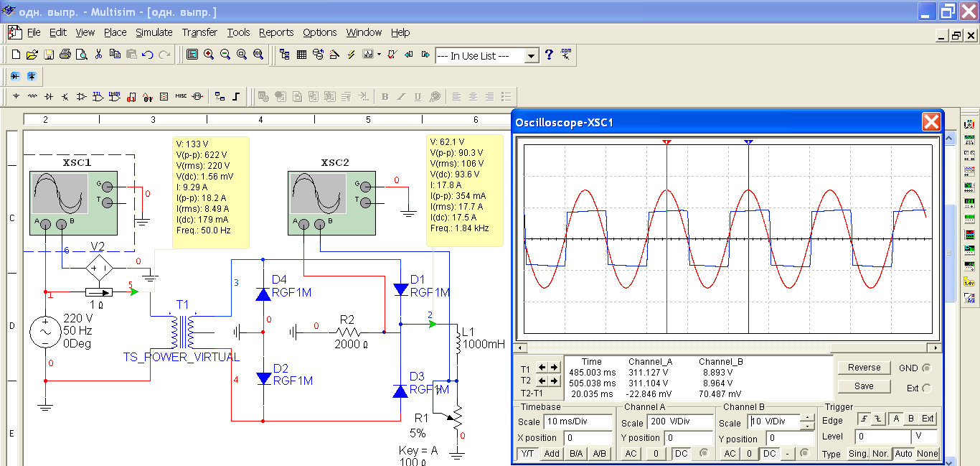980x466 pixels.
Task: Click the Cut scissors icon
Action: coord(98,55)
